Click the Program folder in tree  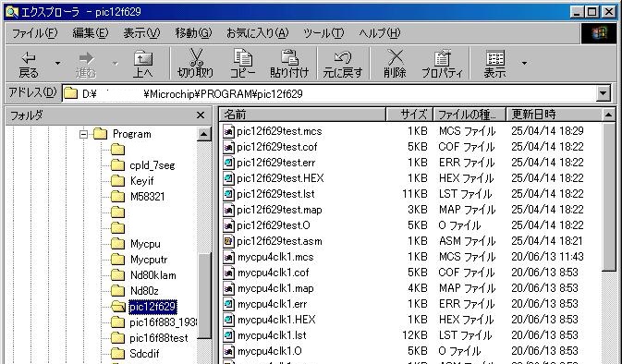point(131,134)
